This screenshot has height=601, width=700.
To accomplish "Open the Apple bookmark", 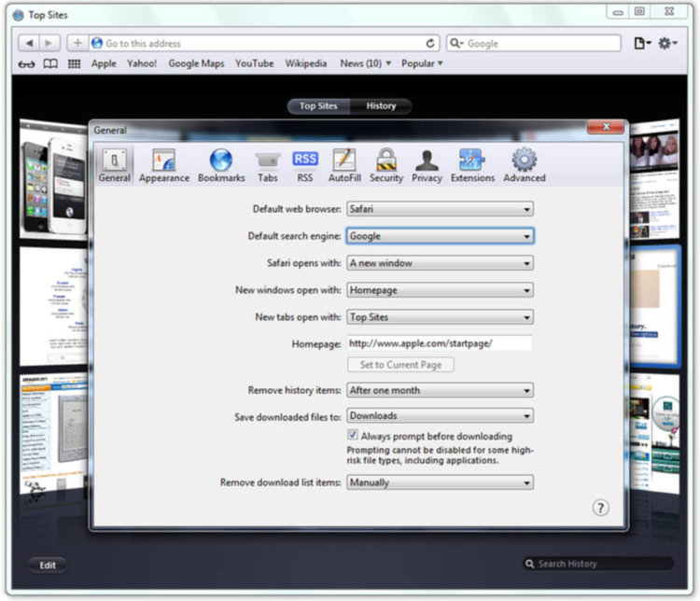I will 104,63.
